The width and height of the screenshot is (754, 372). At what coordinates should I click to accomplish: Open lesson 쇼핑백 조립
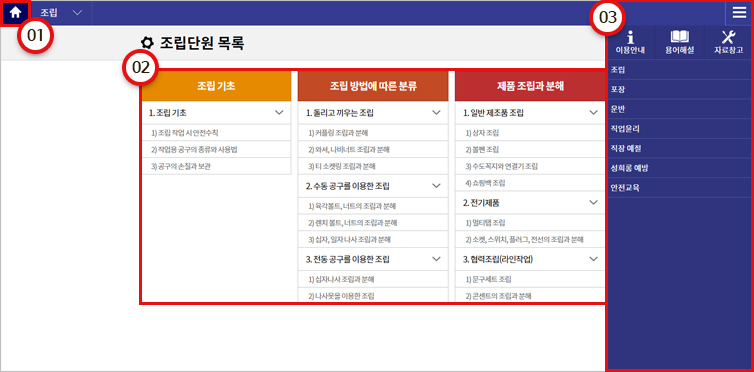click(x=530, y=183)
